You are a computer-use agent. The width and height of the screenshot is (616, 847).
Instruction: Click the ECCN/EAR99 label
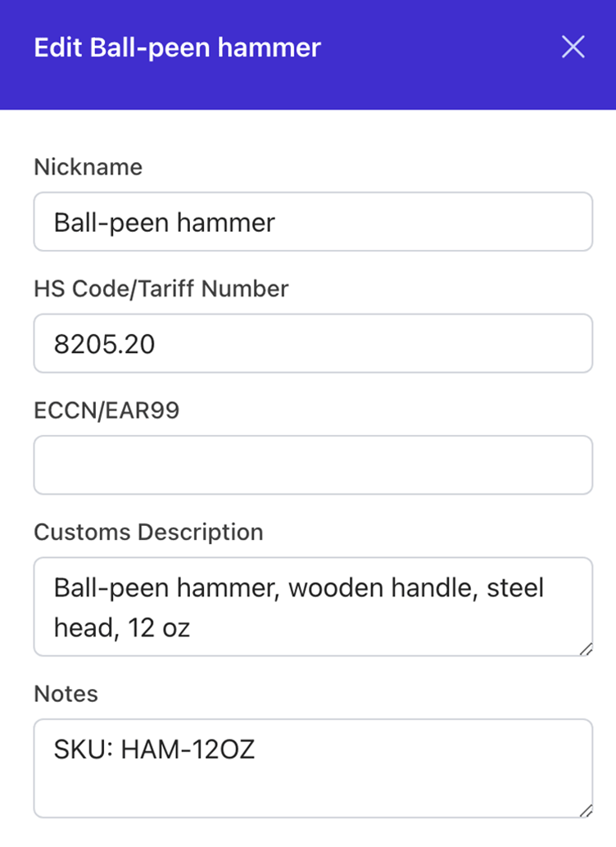(x=106, y=410)
